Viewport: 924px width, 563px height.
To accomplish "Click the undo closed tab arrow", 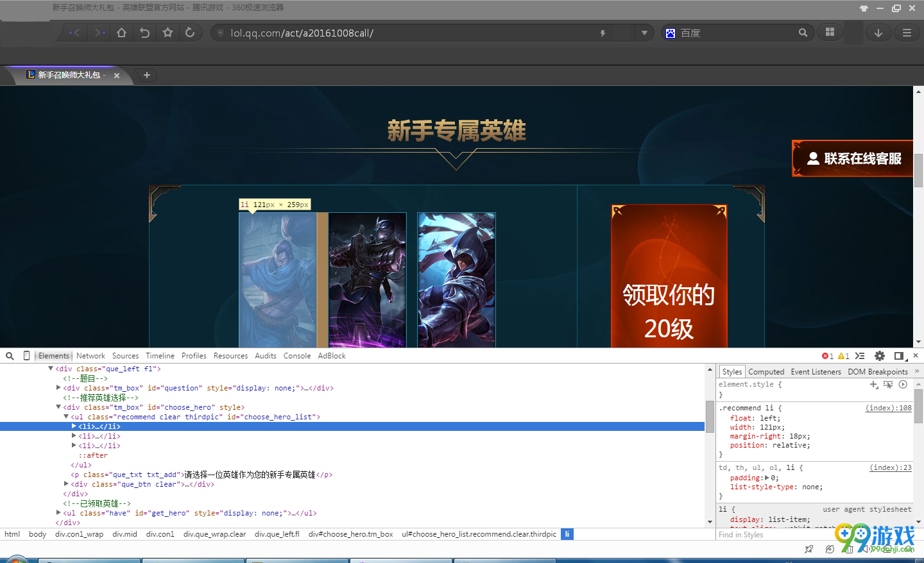I will click(144, 33).
